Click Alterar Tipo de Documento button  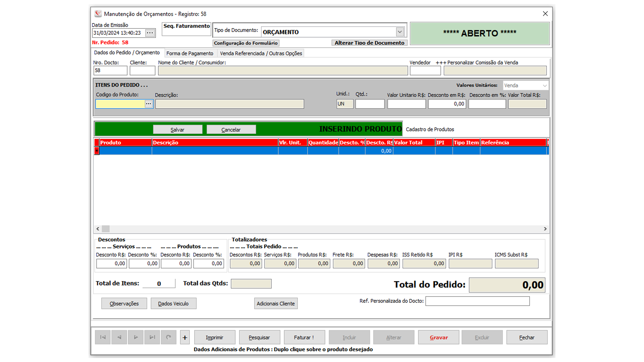click(x=369, y=43)
